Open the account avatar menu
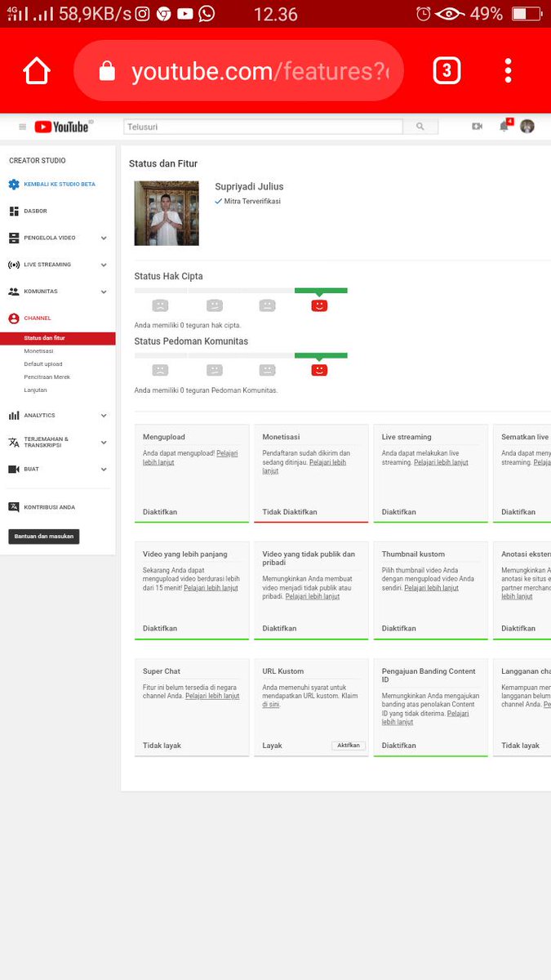The height and width of the screenshot is (980, 551). pos(527,127)
